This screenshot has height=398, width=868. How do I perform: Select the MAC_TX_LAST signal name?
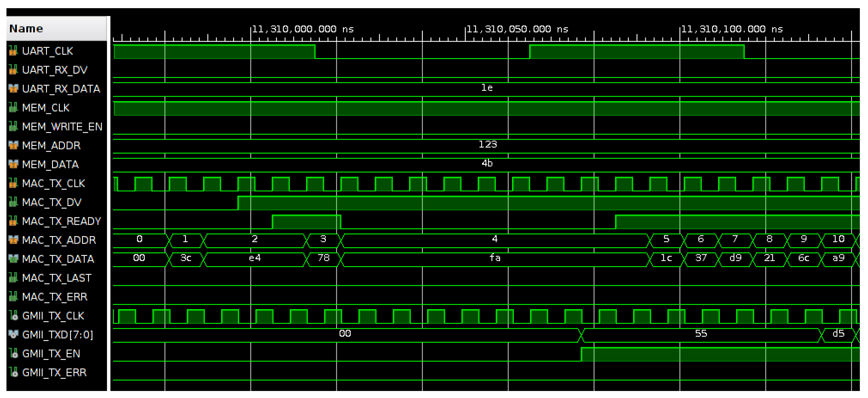[57, 278]
